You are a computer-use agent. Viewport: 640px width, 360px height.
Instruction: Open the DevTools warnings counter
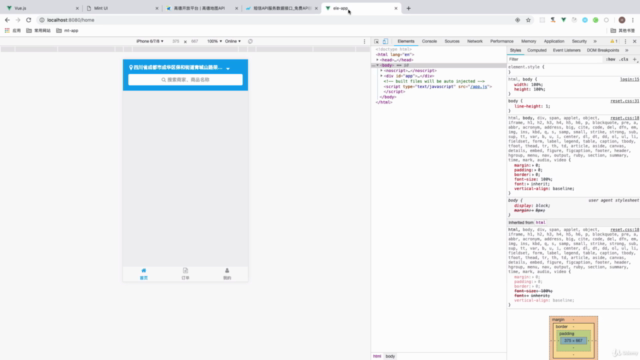click(x=614, y=41)
